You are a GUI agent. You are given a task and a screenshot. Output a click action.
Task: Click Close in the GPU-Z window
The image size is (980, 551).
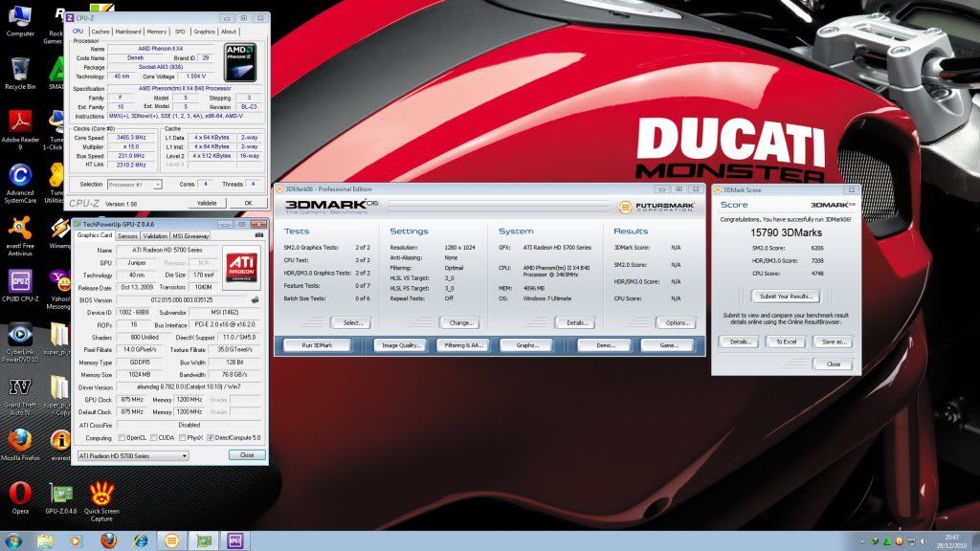[x=247, y=454]
